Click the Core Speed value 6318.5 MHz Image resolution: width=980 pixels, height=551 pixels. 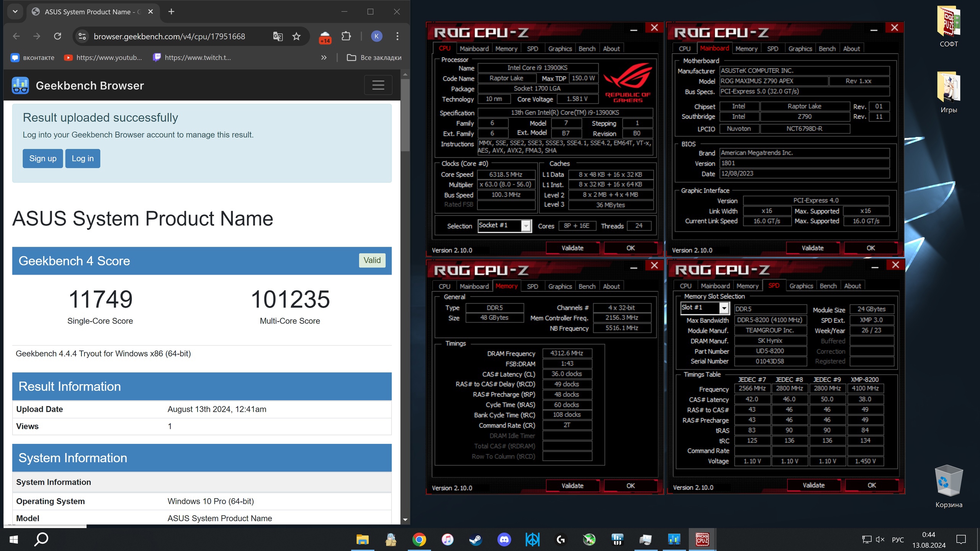[x=506, y=174]
